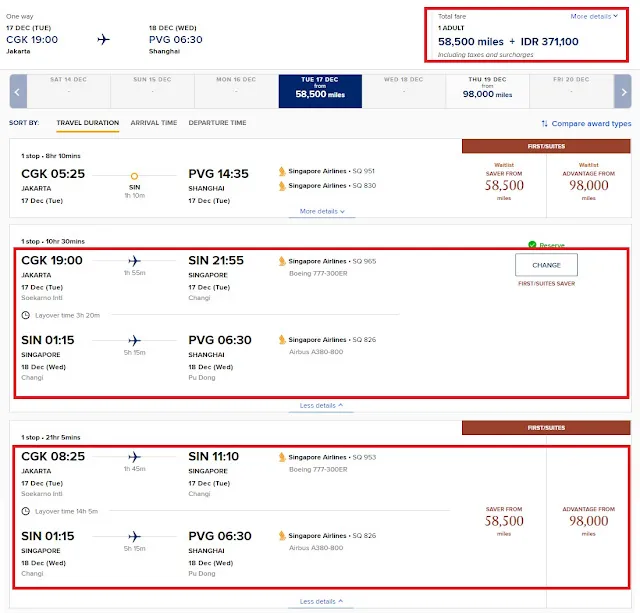Click the Singapore Airlines logo beside SQ 951
Viewport: 640px width, 613px height.
coord(282,171)
